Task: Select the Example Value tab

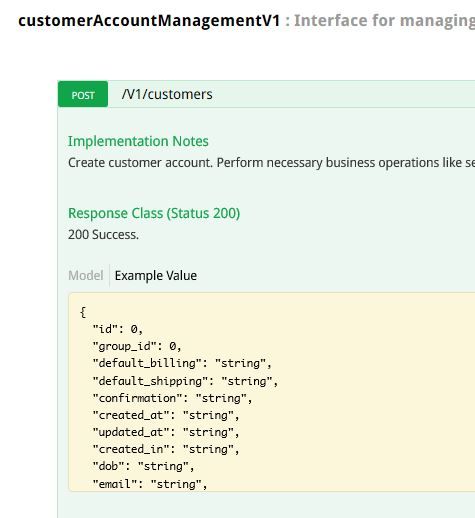Action: [x=156, y=276]
